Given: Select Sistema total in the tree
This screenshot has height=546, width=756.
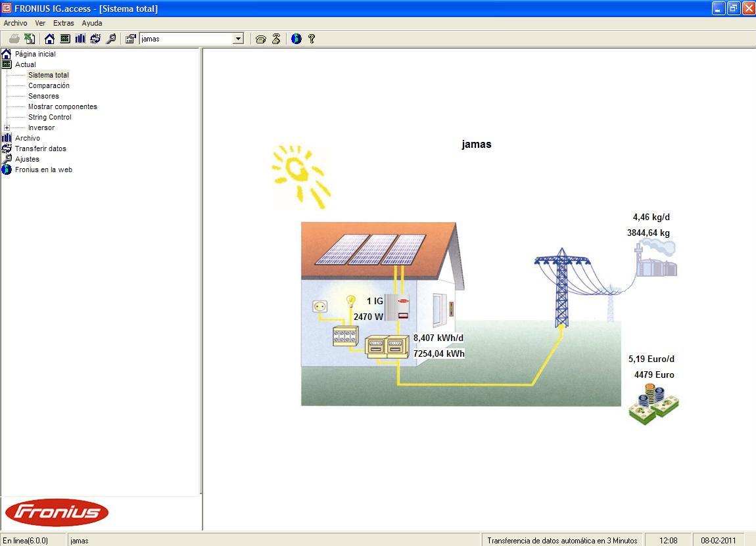Looking at the screenshot, I should (48, 75).
